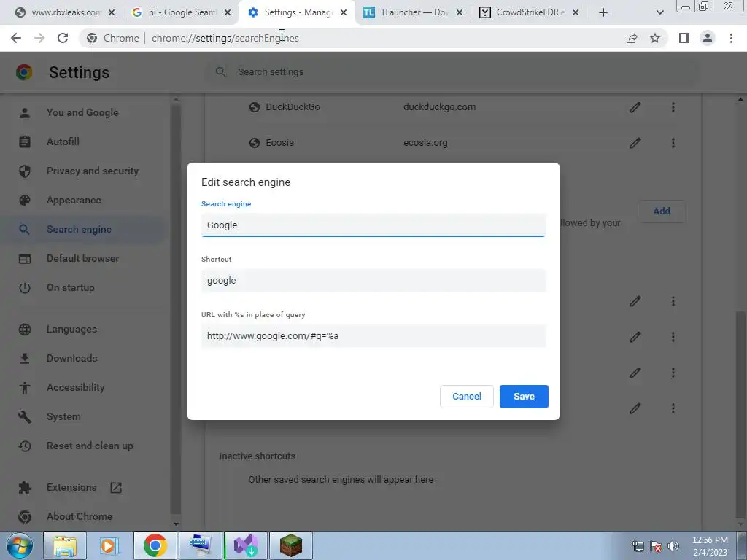Open Windows Media Player from the taskbar
747x560 pixels.
click(x=109, y=545)
